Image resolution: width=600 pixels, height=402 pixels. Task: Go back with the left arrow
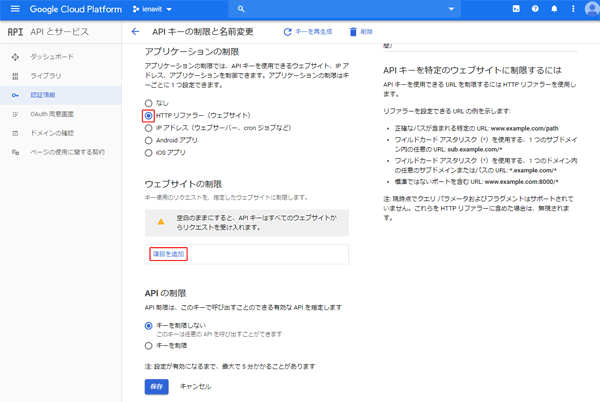point(135,32)
